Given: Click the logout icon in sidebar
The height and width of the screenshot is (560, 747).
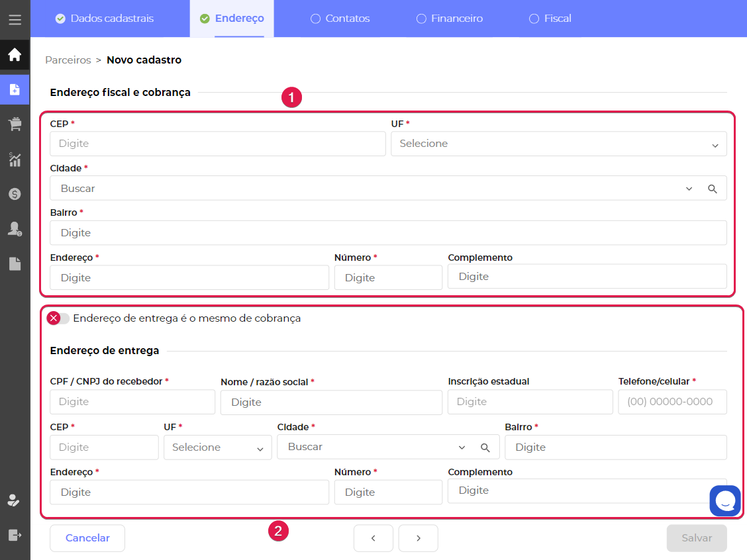Looking at the screenshot, I should click(x=15, y=534).
